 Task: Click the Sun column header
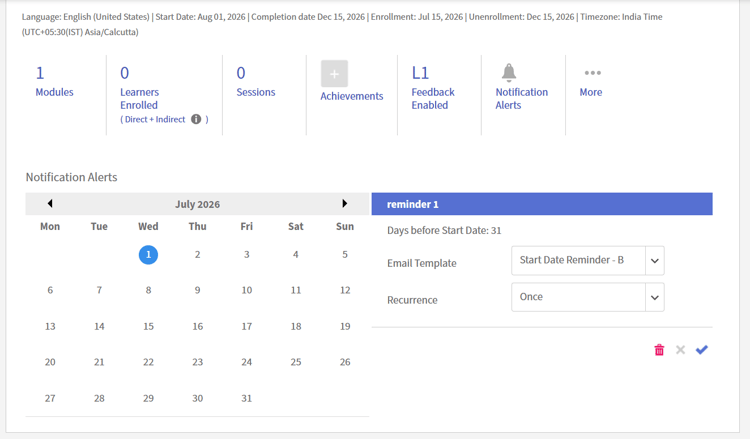[x=345, y=227]
